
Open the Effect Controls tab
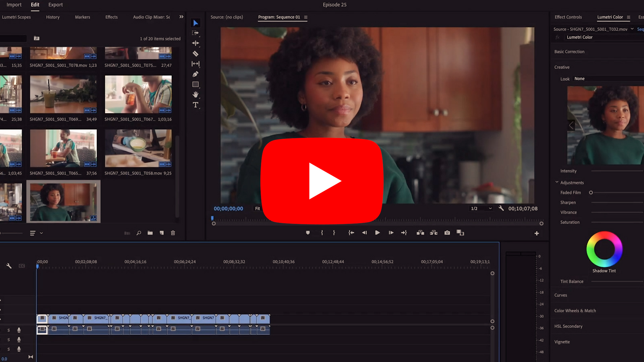(568, 17)
